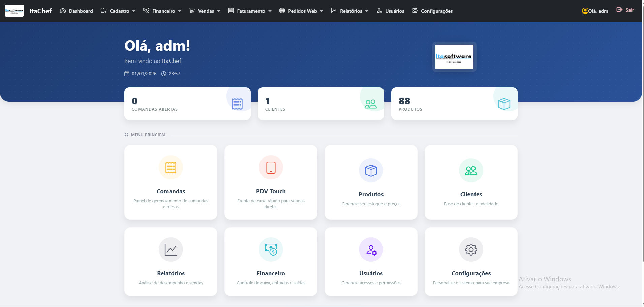This screenshot has width=644, height=307.
Task: Click the Dashboard navbar icon
Action: [x=63, y=11]
